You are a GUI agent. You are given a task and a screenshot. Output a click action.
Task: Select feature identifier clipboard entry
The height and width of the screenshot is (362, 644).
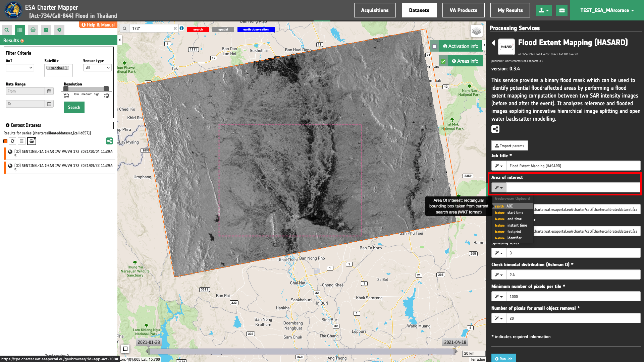tap(513, 238)
